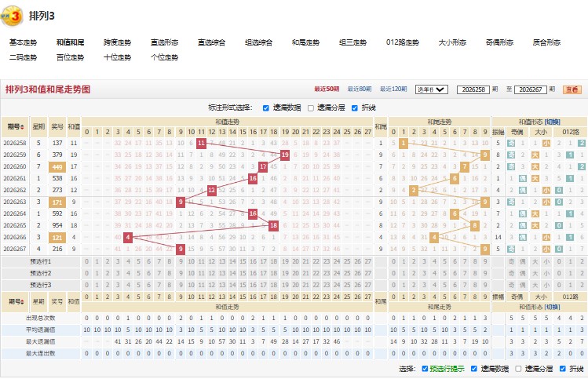The height and width of the screenshot is (379, 588).
Task: Show 最近50期 results
Action: pyautogui.click(x=327, y=89)
